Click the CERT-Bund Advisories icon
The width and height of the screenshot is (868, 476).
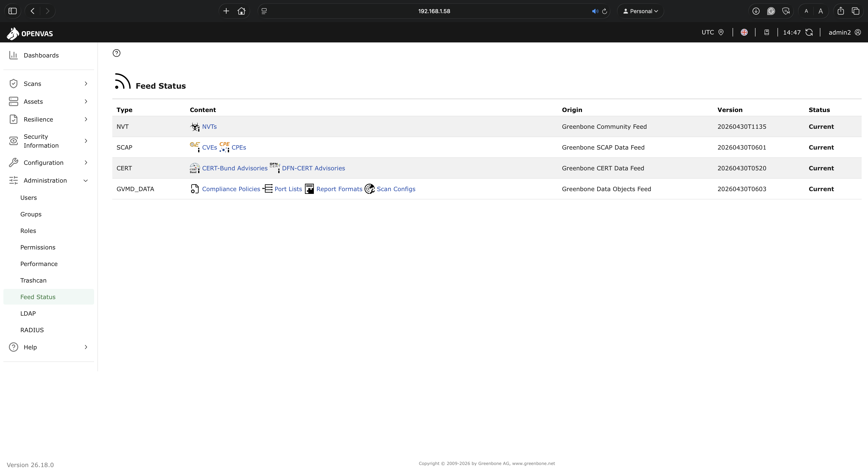(195, 168)
